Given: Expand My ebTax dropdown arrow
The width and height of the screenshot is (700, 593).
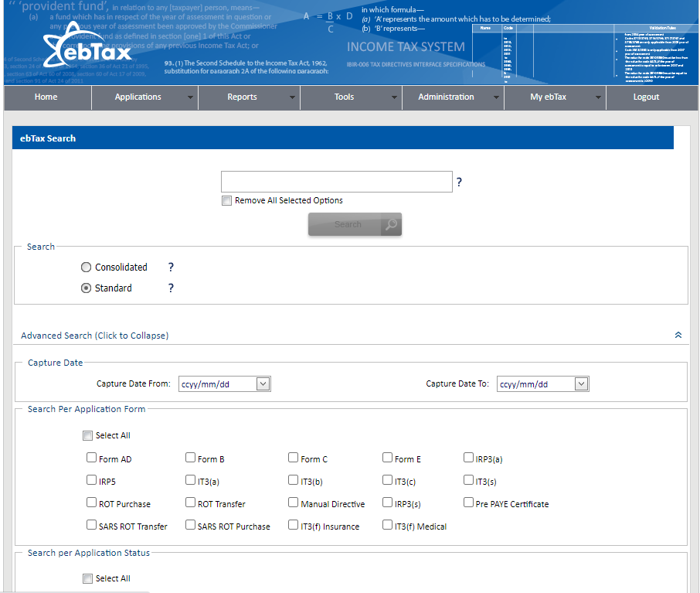Looking at the screenshot, I should [598, 97].
